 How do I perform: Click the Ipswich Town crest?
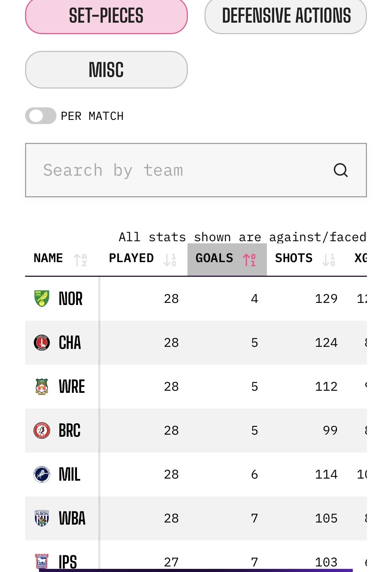coord(42,561)
